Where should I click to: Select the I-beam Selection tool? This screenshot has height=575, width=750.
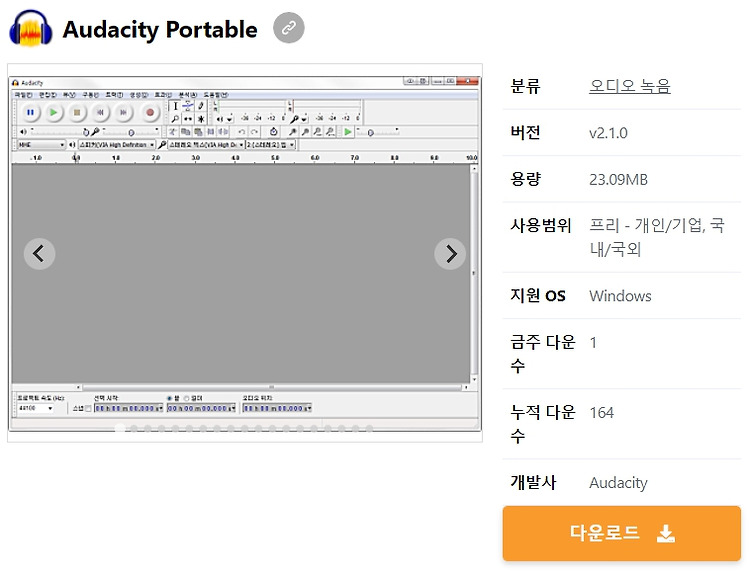[x=176, y=106]
